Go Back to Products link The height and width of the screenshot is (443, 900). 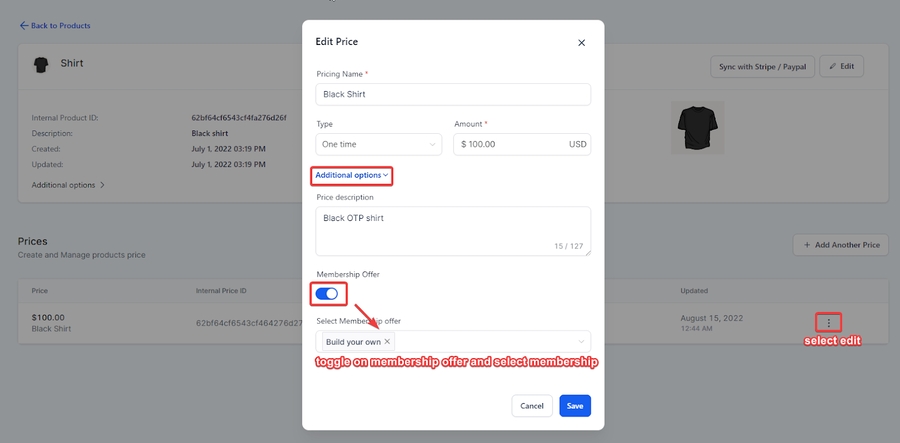(x=60, y=25)
